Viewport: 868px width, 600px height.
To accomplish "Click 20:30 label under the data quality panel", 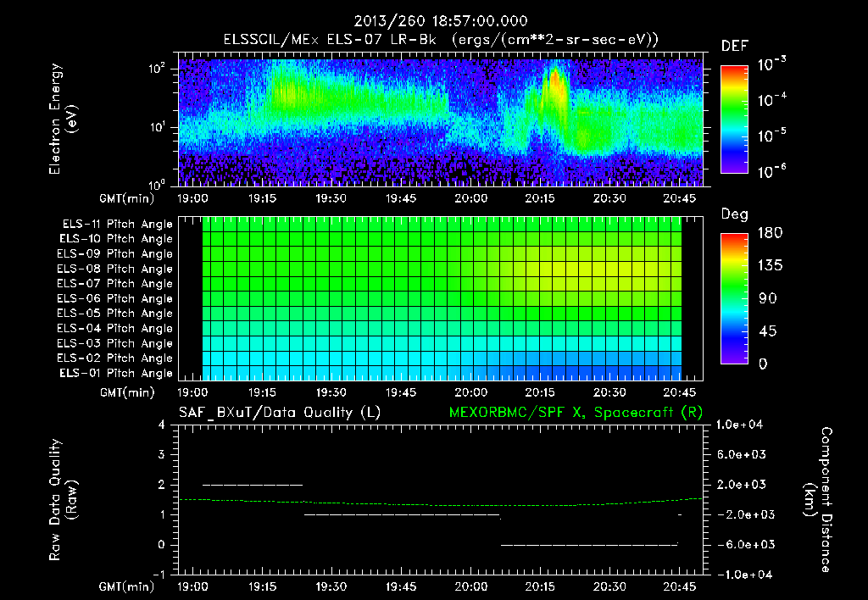I will (x=609, y=586).
